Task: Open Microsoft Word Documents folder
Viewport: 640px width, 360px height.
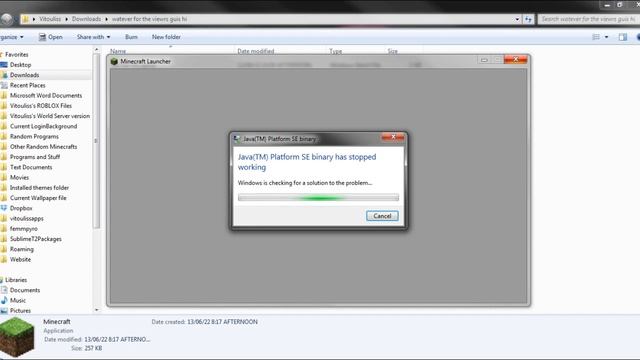Action: (46, 96)
